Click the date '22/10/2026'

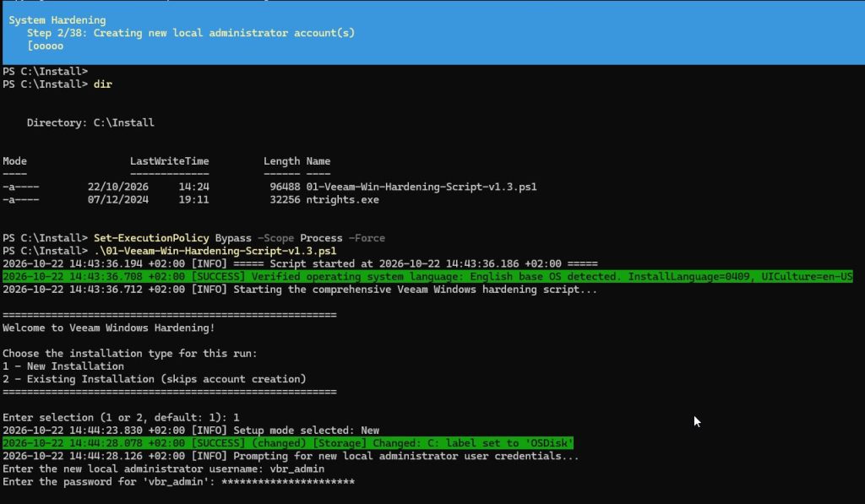[x=118, y=187]
